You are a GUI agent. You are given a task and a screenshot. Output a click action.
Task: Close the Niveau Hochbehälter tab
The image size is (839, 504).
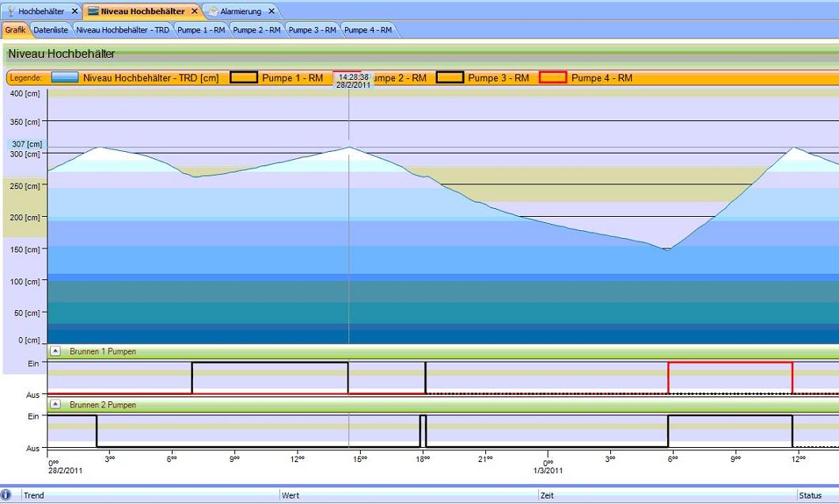pos(195,11)
